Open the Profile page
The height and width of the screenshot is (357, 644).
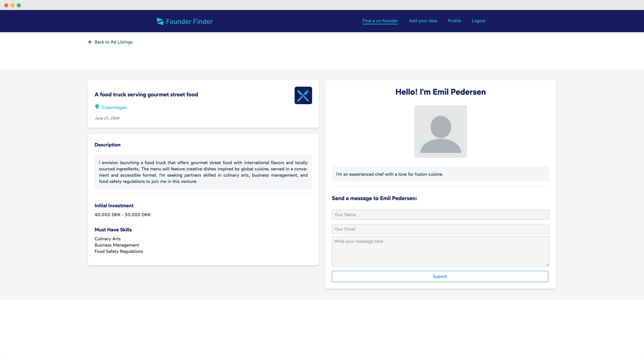point(454,21)
